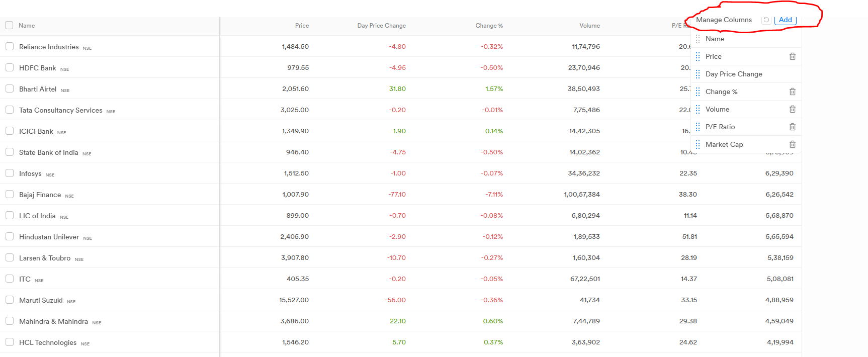Select the Bajaj Finance row checkbox
Viewport: 868px width, 357px height.
[x=10, y=194]
